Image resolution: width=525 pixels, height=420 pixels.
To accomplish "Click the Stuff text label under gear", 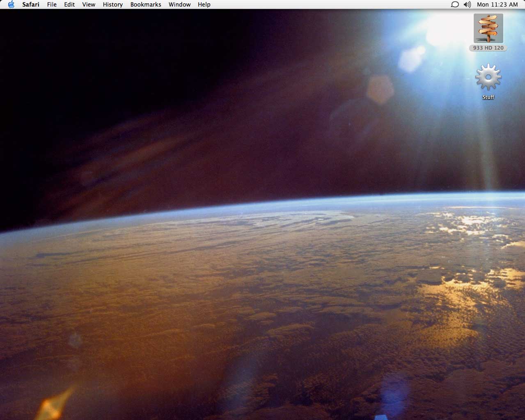I will [x=488, y=97].
